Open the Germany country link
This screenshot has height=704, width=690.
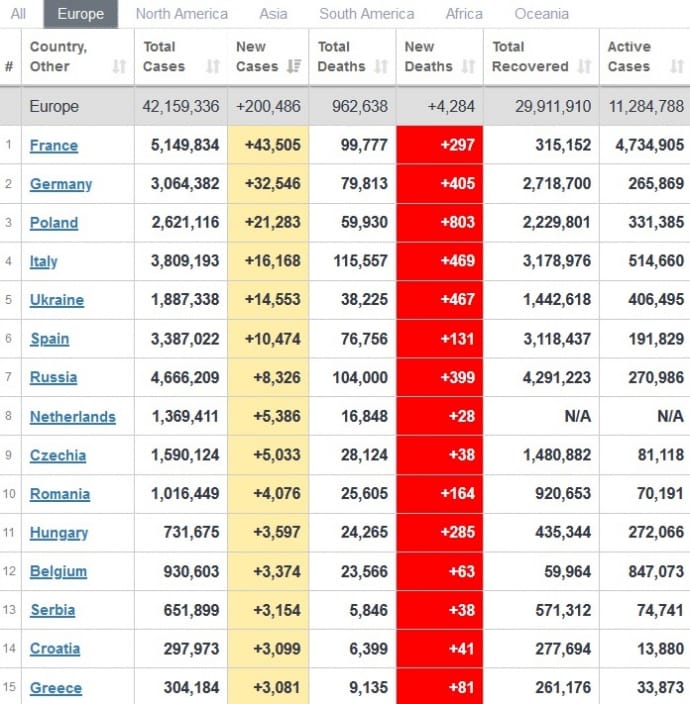(60, 184)
